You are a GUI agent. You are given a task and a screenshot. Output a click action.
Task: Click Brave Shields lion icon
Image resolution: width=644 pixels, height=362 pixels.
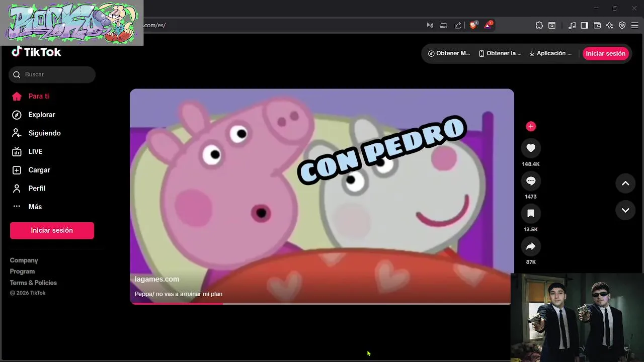[x=473, y=25]
